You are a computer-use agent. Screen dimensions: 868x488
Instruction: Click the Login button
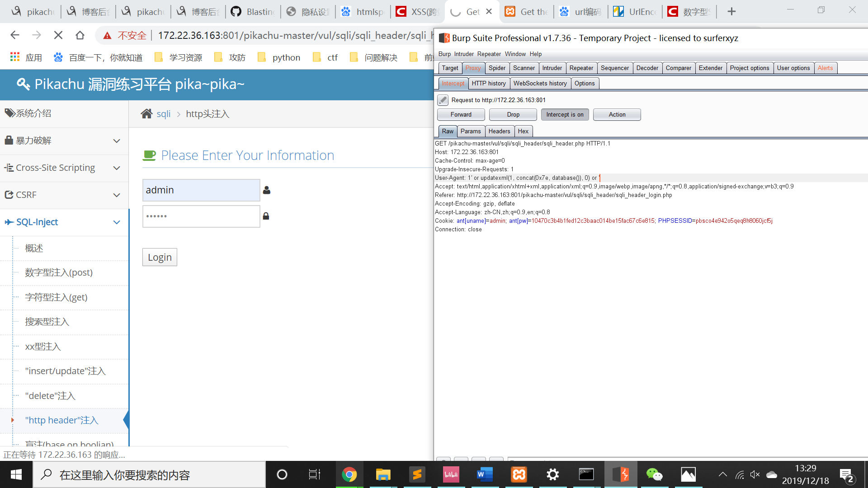(x=160, y=258)
